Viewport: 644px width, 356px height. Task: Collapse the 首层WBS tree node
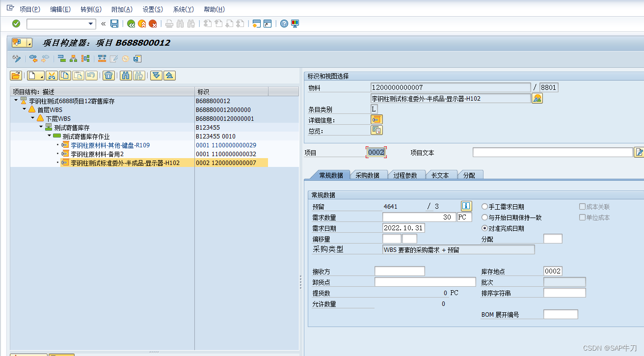coord(24,110)
